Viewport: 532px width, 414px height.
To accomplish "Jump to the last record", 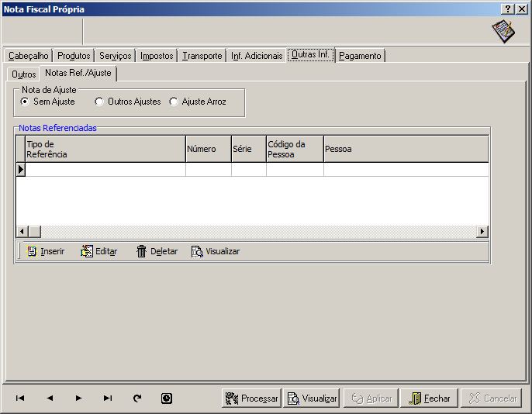I will click(108, 398).
